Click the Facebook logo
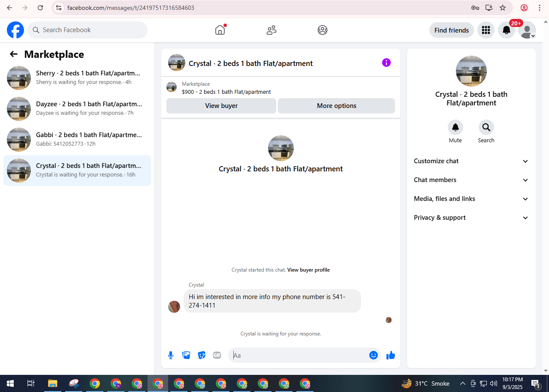The image size is (549, 392). click(x=15, y=30)
